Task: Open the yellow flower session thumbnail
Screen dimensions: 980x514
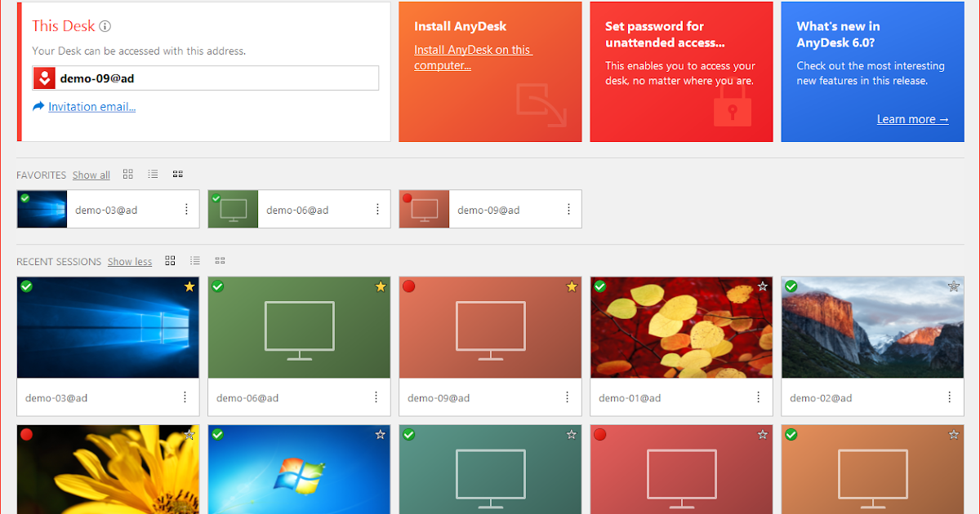Action: pos(108,469)
